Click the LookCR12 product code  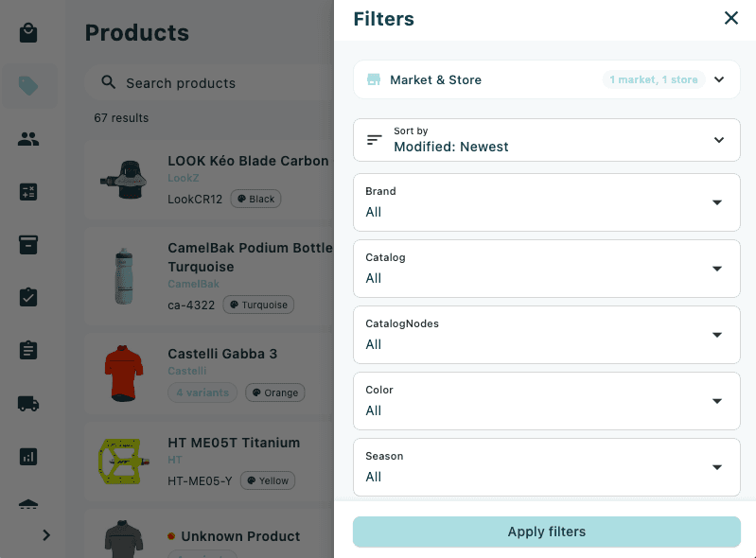click(x=195, y=199)
